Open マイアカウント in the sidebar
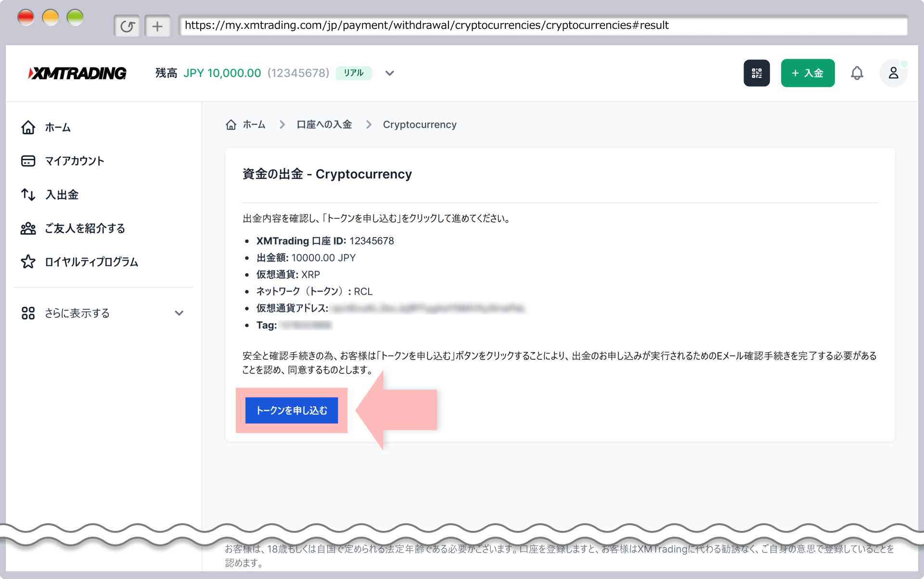The height and width of the screenshot is (579, 924). (75, 161)
